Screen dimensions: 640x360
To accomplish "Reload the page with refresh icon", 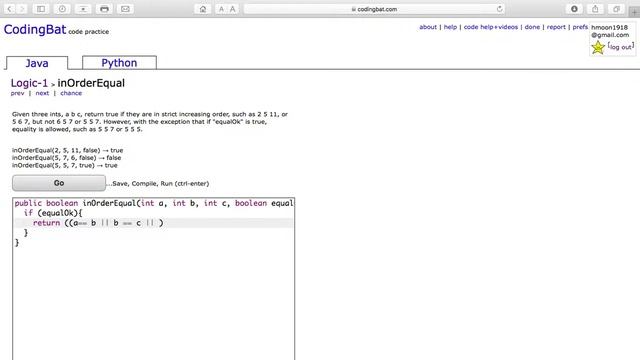I will (499, 9).
